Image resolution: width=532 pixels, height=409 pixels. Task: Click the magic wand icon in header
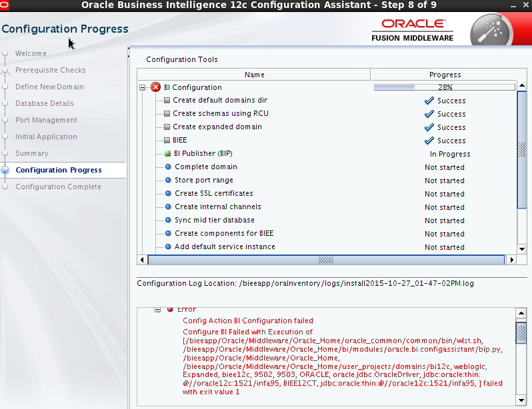click(x=491, y=31)
